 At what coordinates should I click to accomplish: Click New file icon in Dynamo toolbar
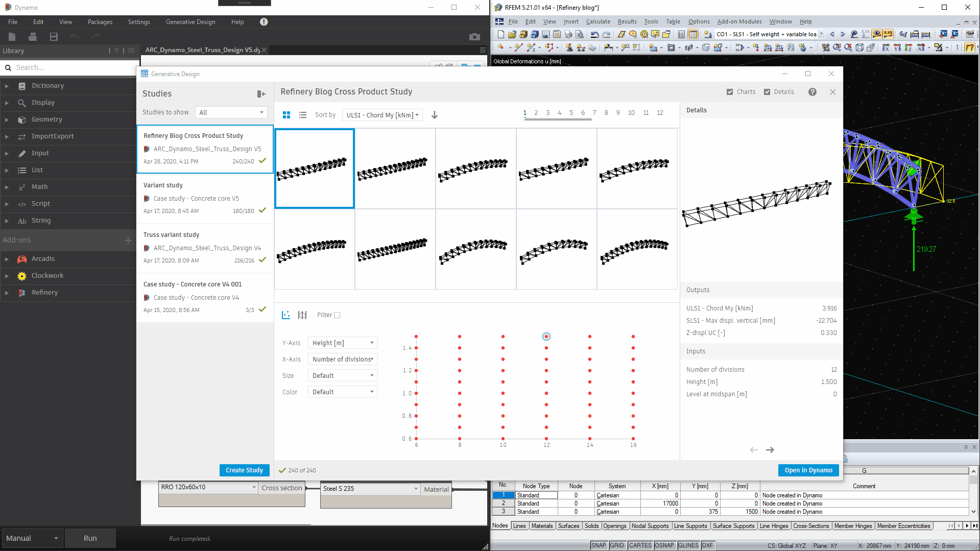(x=12, y=36)
